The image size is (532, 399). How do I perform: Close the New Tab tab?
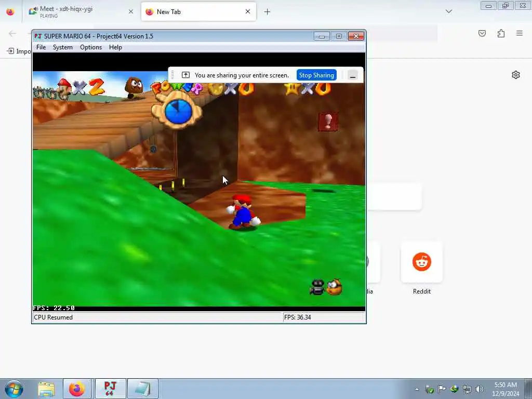point(248,11)
